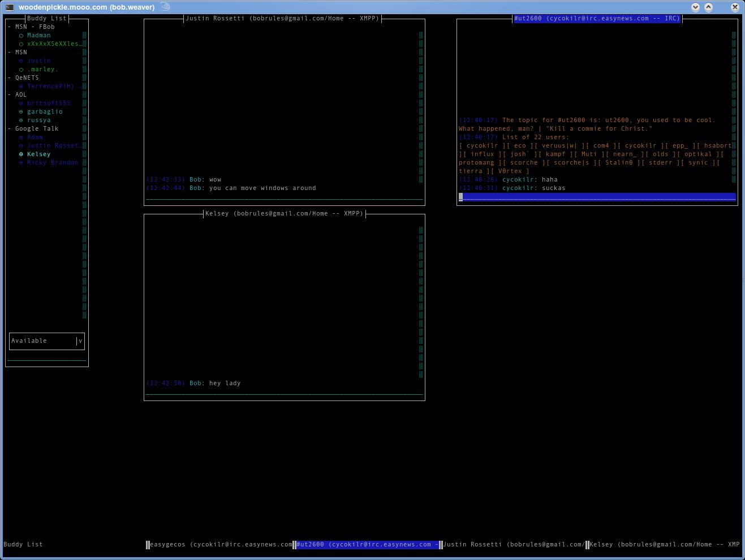Click the Buddy List scrollbar

pos(85,175)
